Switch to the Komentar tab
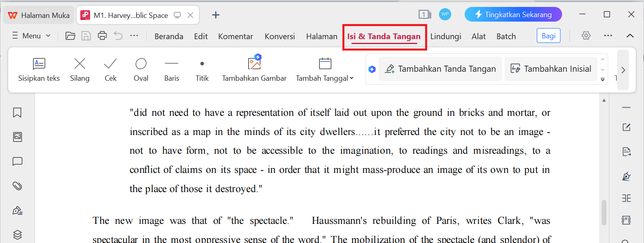 pyautogui.click(x=236, y=36)
